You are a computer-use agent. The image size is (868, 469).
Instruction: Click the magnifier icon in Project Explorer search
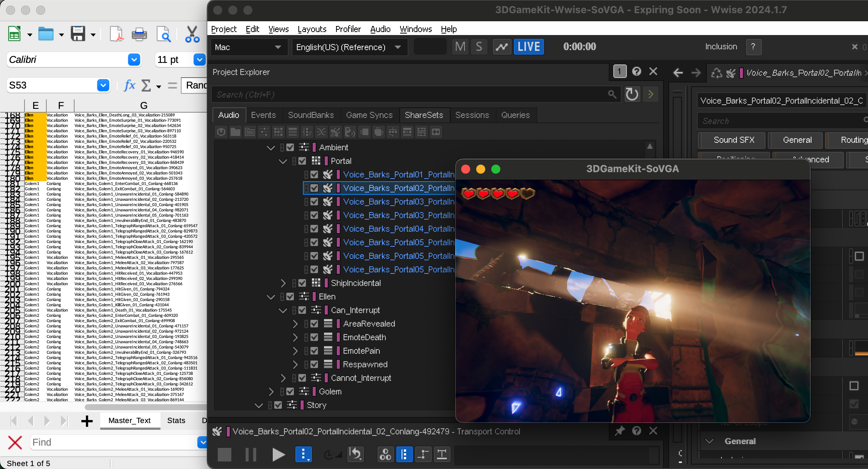click(x=613, y=94)
